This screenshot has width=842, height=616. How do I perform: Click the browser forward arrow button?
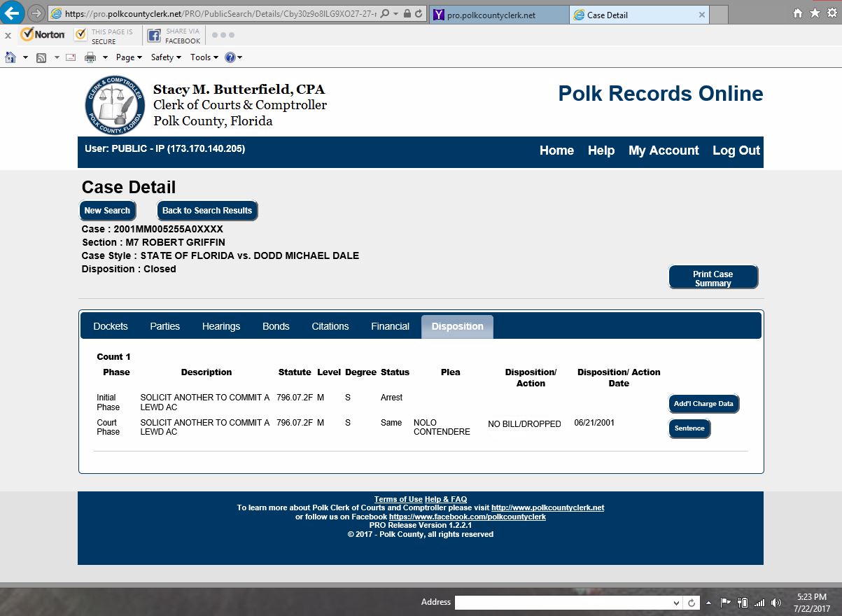[x=36, y=13]
